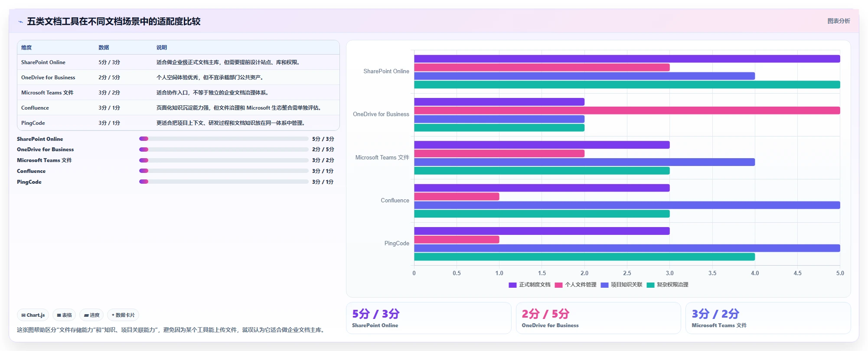Click the SharePoint Online label in the progress list
The image size is (868, 351).
coord(40,139)
